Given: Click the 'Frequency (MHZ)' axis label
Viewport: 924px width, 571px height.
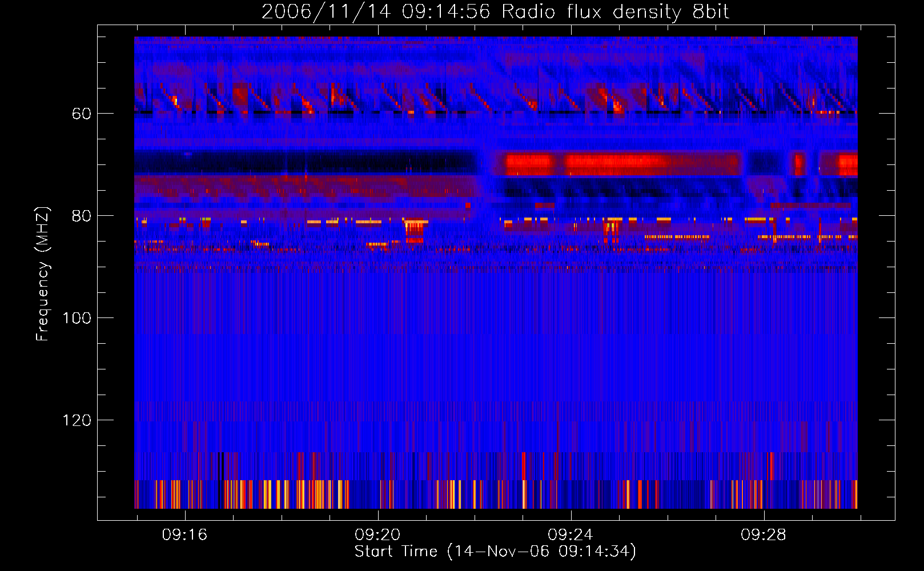Looking at the screenshot, I should (x=43, y=274).
